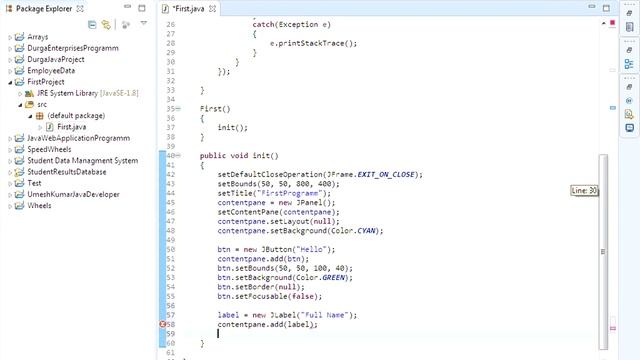Click the editor vertical scrollbar thumb
The width and height of the screenshot is (640, 360).
pos(603,252)
